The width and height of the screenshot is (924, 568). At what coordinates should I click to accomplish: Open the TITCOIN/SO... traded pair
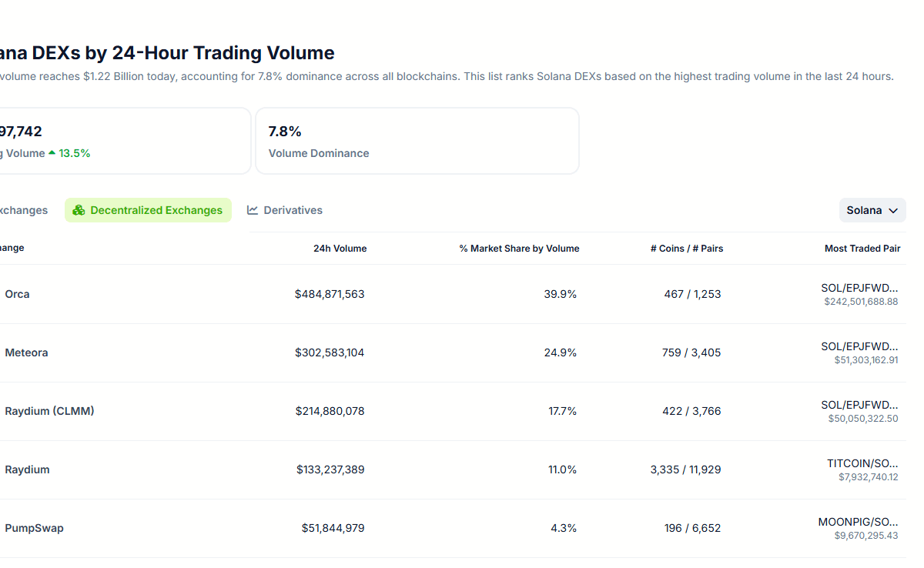pos(862,463)
